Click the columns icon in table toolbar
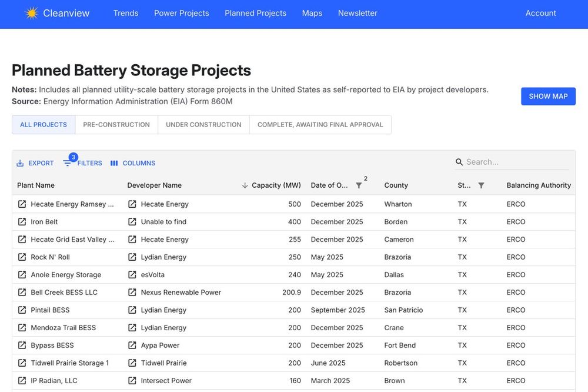The height and width of the screenshot is (392, 588). pos(114,163)
